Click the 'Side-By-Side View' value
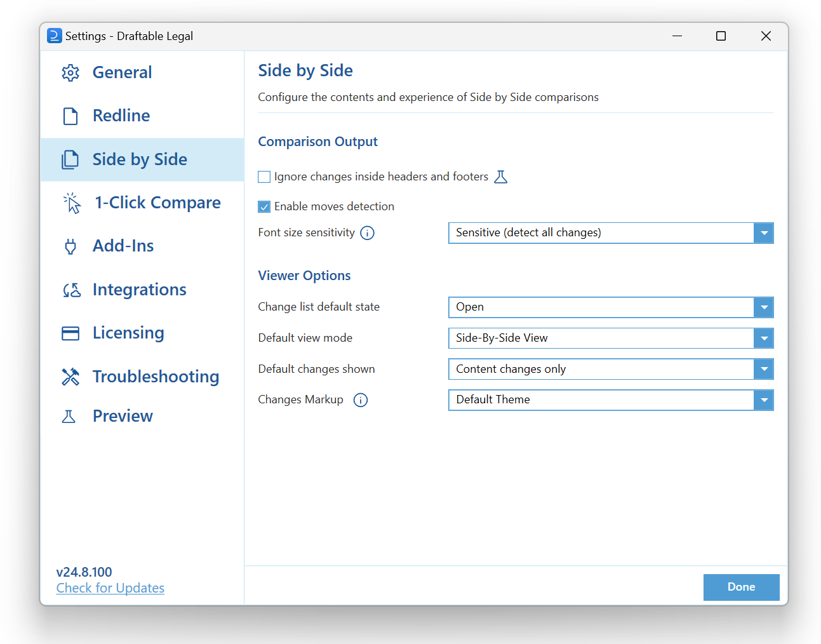821x644 pixels. pos(502,338)
